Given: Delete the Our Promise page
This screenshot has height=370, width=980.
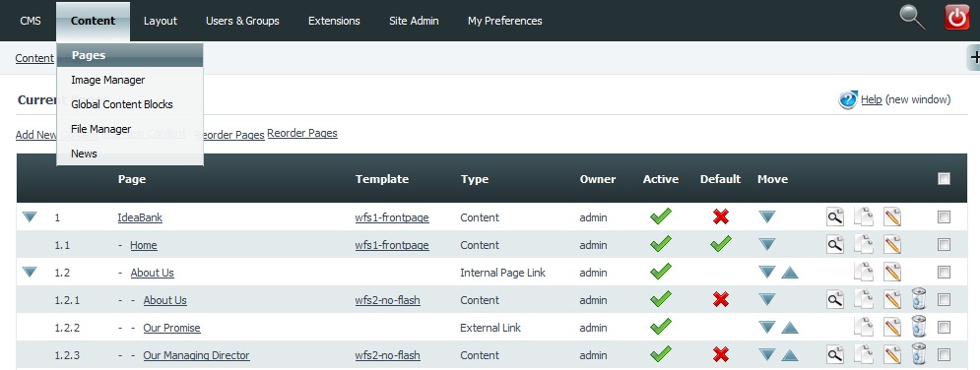Looking at the screenshot, I should tap(919, 327).
